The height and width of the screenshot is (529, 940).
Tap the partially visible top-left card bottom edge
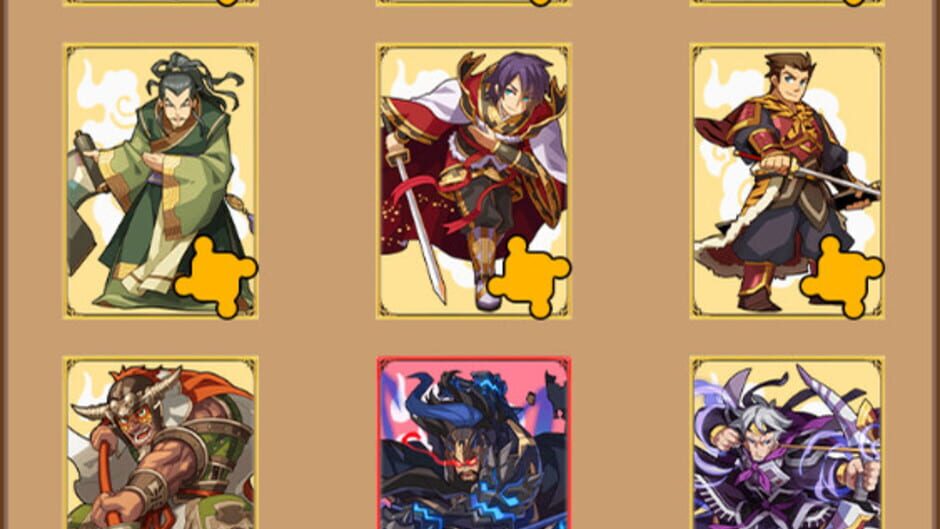tap(160, 3)
